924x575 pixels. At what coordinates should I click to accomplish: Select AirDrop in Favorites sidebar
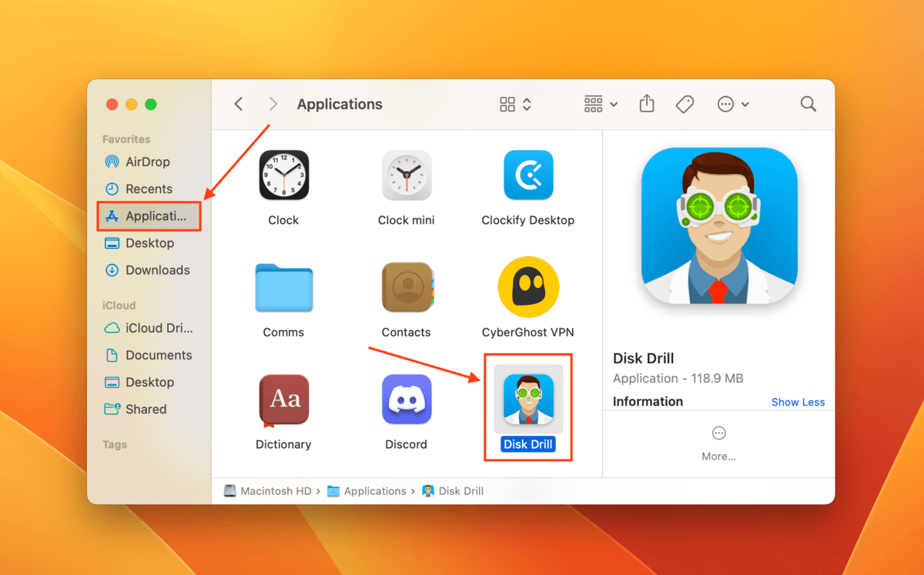click(x=147, y=162)
